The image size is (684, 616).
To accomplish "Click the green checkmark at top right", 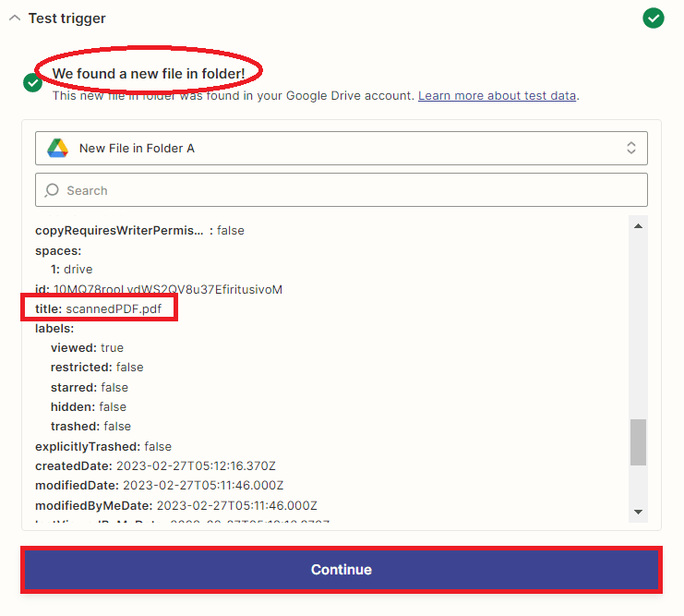I will click(654, 18).
